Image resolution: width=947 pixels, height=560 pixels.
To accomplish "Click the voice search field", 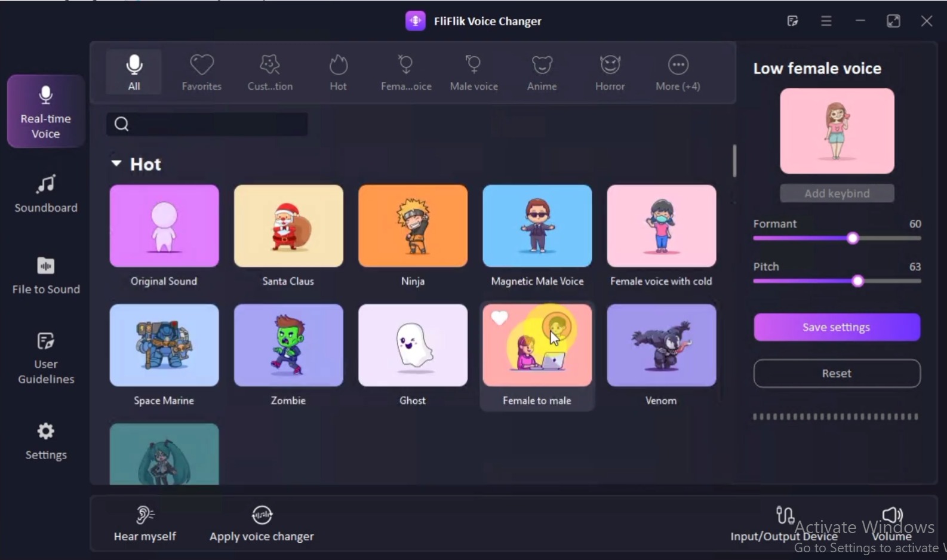I will pyautogui.click(x=207, y=124).
